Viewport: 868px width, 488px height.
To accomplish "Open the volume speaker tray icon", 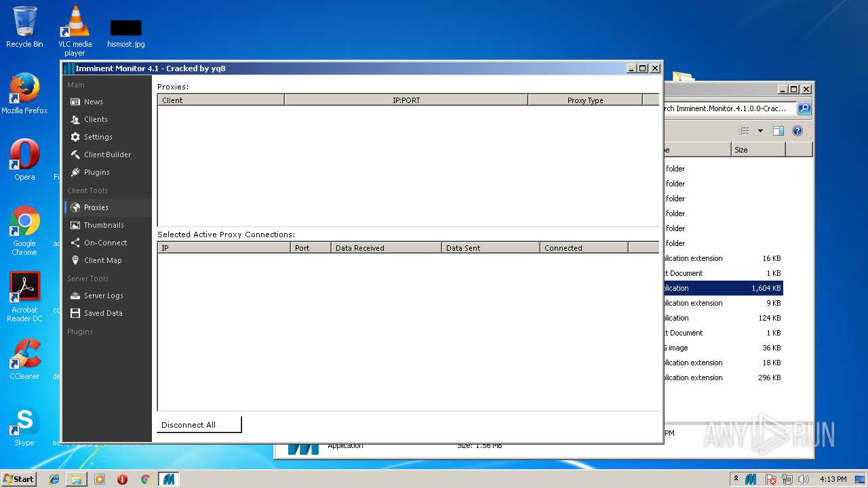I will click(x=804, y=479).
